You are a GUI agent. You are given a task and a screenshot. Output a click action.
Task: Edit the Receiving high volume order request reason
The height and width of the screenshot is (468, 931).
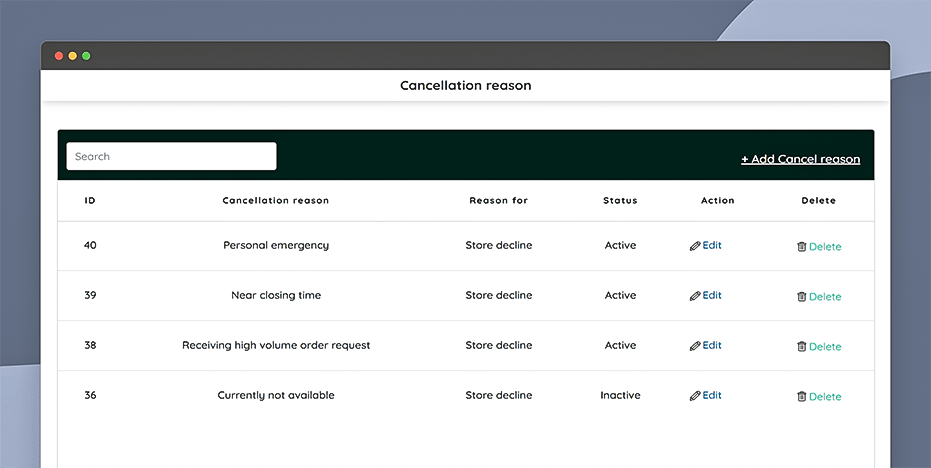click(712, 345)
